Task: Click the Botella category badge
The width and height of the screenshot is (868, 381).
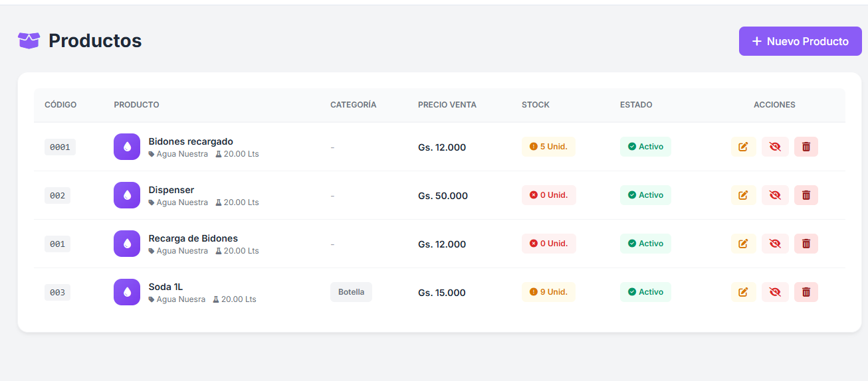Action: [x=351, y=292]
